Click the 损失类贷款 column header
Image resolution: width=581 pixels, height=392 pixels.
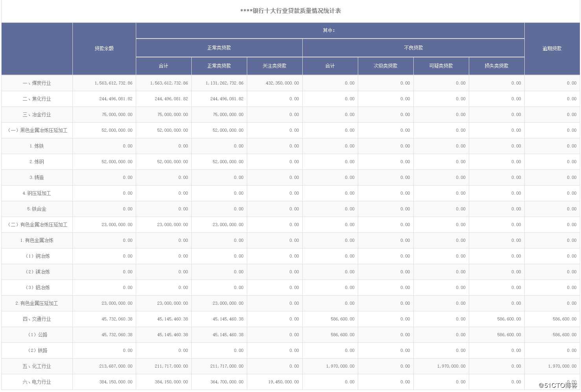(496, 66)
